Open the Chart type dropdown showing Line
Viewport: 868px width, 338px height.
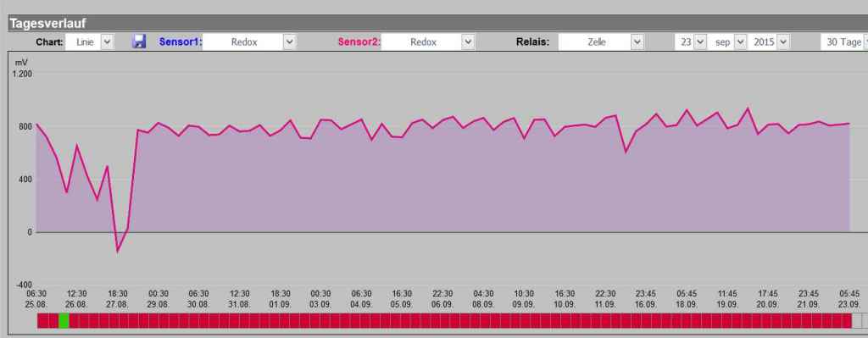89,42
